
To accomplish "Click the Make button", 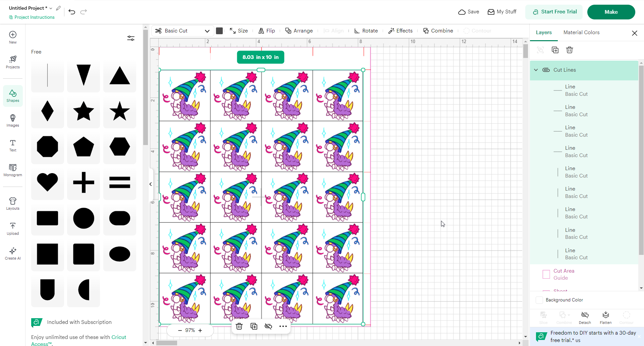I will 611,12.
